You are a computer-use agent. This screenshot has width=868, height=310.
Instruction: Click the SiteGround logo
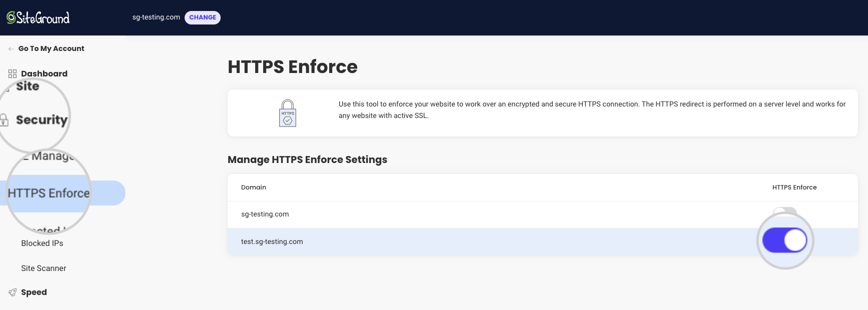(x=38, y=17)
